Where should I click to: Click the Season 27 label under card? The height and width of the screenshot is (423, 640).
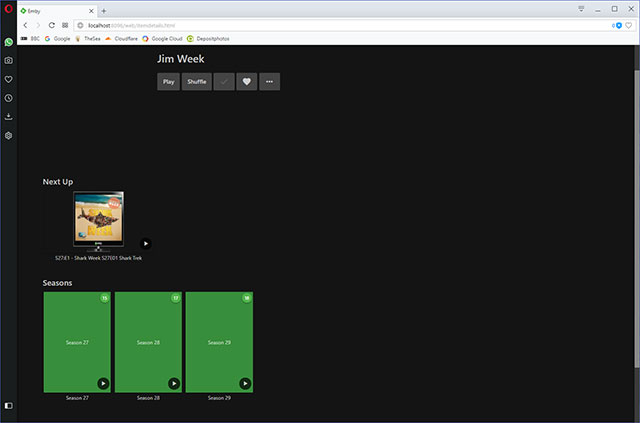(77, 398)
